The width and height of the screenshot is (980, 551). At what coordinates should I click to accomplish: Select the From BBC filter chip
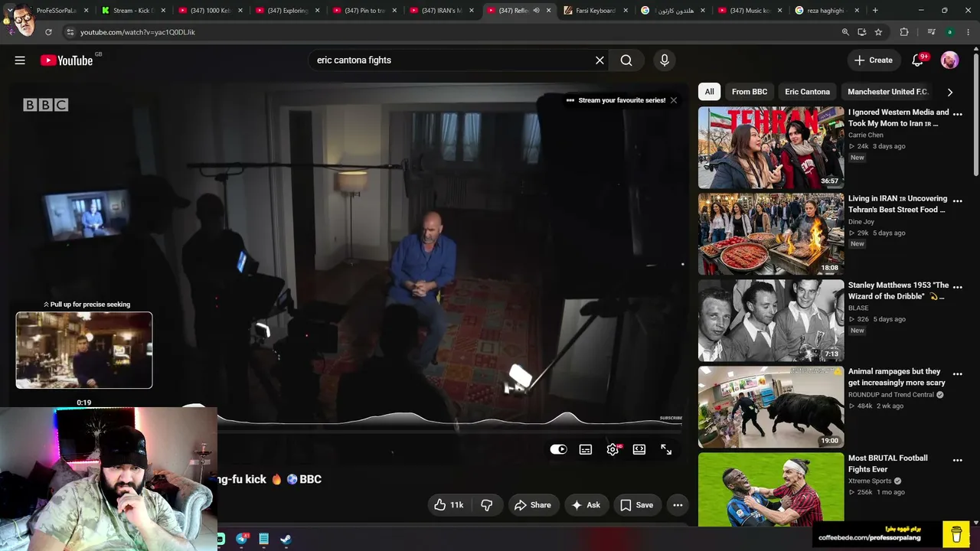pyautogui.click(x=750, y=92)
